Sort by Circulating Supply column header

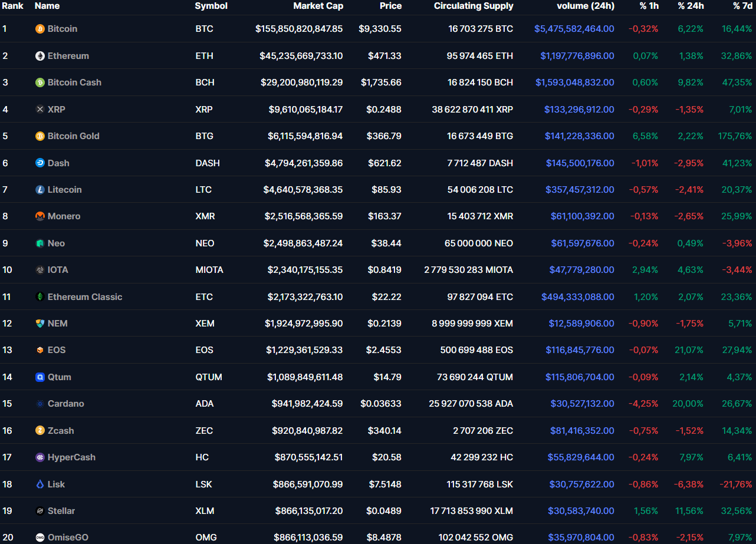(x=474, y=6)
